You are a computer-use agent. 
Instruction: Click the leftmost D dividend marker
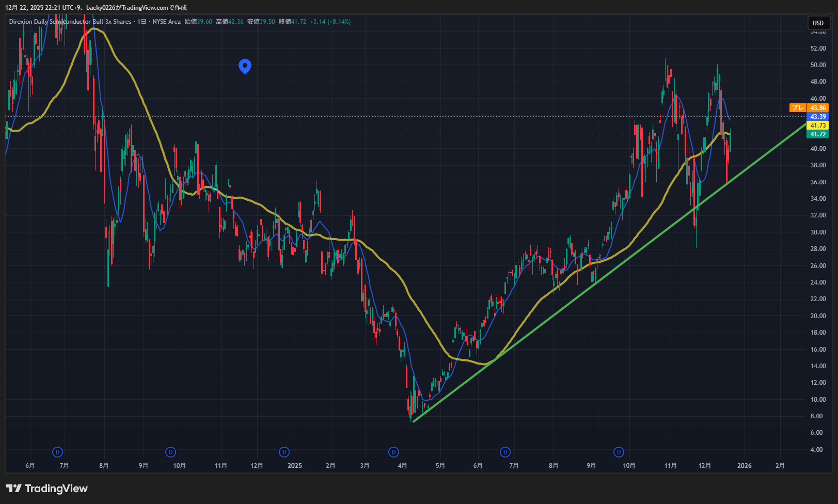(57, 452)
